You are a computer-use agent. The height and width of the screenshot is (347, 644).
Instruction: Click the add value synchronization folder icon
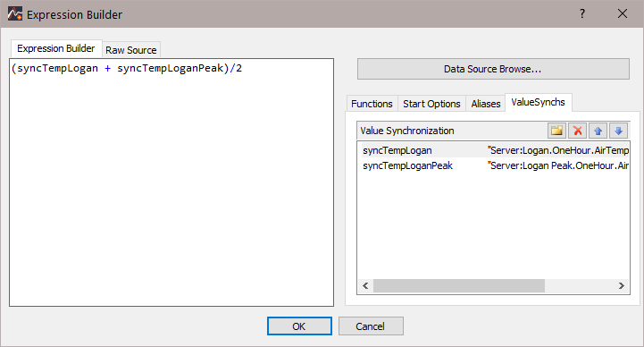pyautogui.click(x=557, y=131)
